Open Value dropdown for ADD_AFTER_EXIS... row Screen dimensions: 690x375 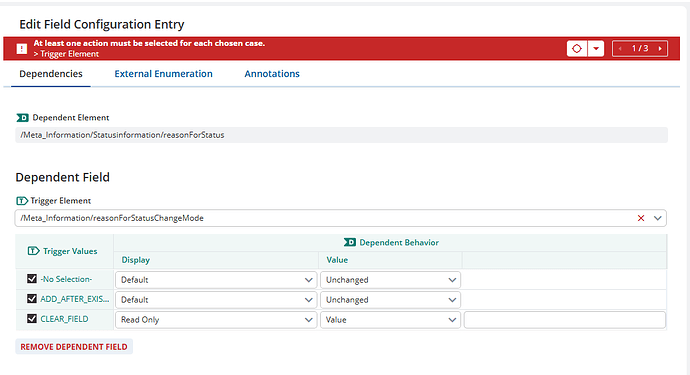pos(390,300)
